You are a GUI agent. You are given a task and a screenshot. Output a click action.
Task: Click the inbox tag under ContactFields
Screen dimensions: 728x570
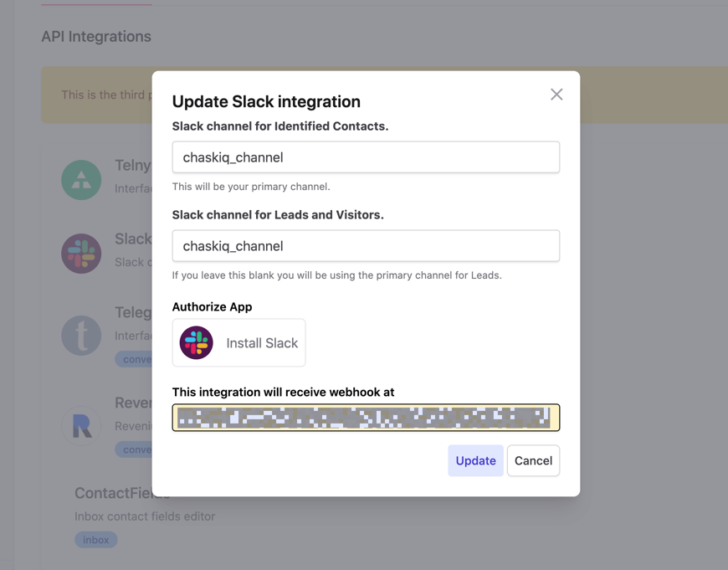coord(96,540)
